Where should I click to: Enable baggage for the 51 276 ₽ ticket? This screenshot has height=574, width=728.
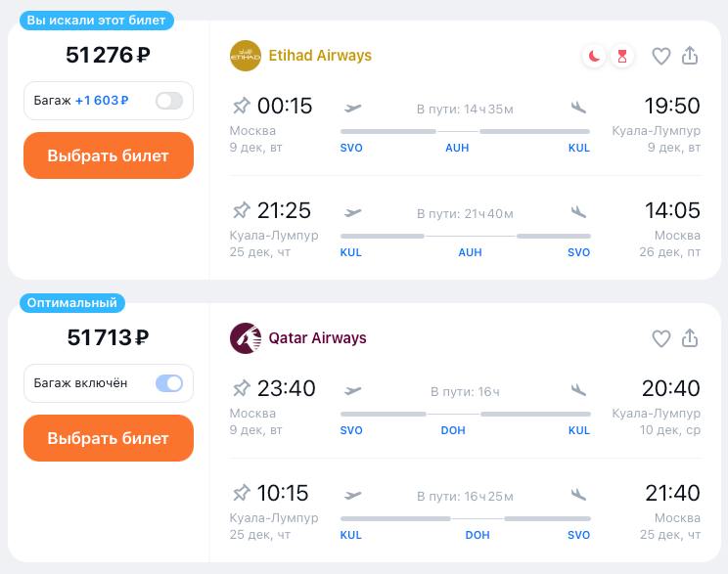tap(168, 101)
